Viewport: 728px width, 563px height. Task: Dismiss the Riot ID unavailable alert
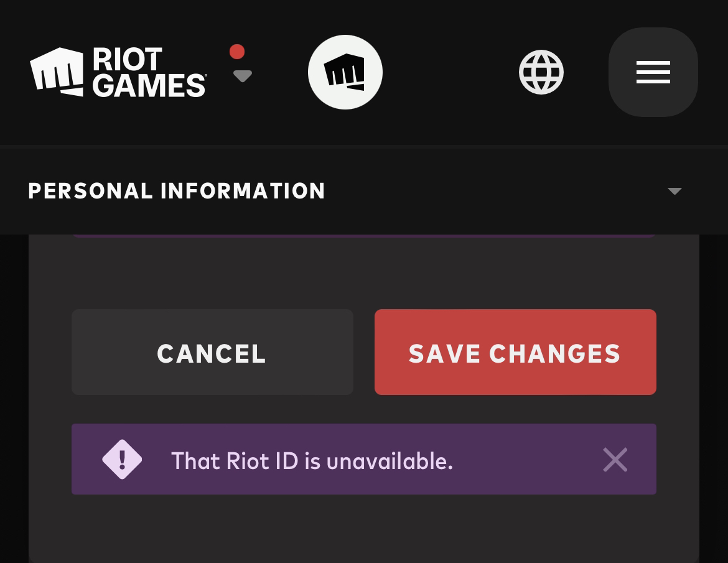tap(615, 459)
